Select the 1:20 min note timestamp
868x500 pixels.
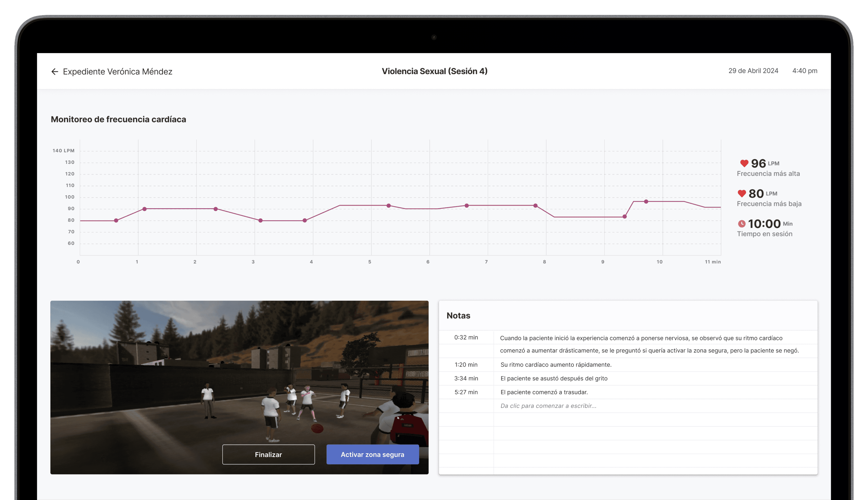click(x=466, y=365)
